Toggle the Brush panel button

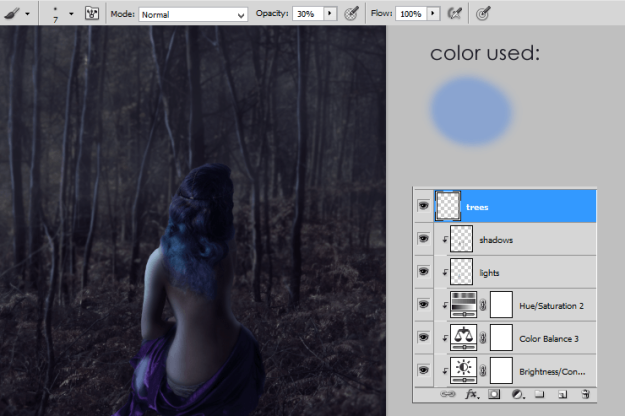tap(92, 14)
